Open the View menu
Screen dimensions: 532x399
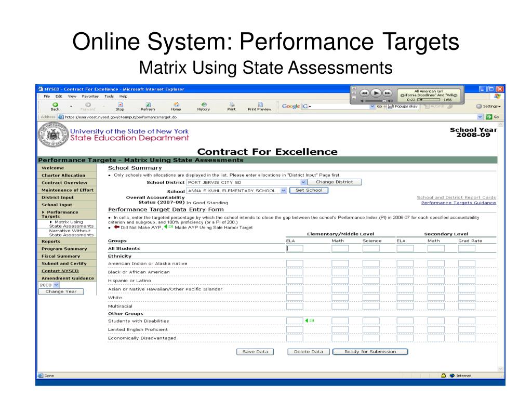click(x=72, y=96)
